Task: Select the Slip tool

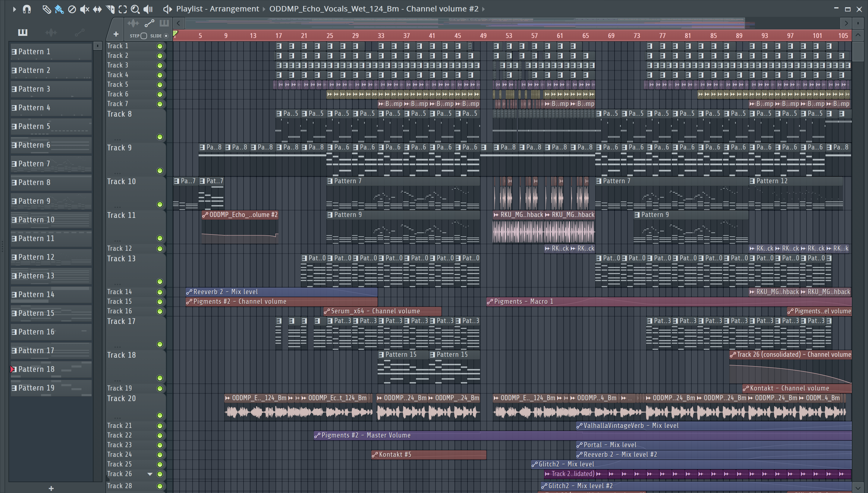Action: [x=97, y=9]
